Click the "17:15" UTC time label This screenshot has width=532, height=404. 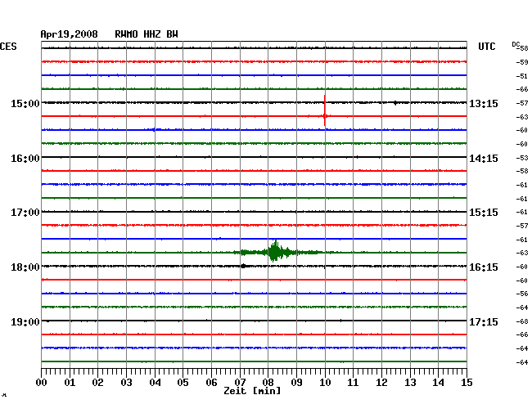tap(484, 321)
